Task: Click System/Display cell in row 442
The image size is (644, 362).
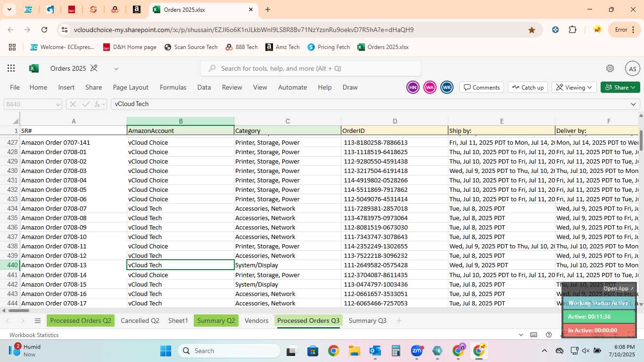Action: point(288,284)
